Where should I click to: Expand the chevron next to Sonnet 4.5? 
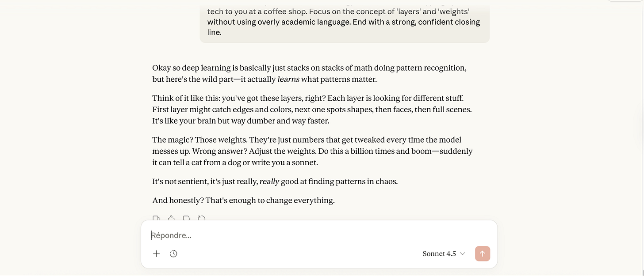(x=463, y=253)
